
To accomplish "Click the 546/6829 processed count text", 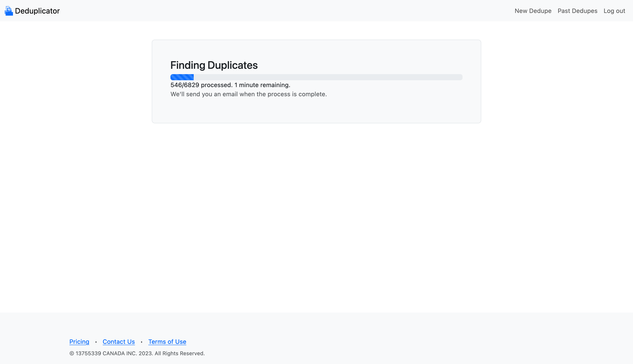I will (201, 85).
